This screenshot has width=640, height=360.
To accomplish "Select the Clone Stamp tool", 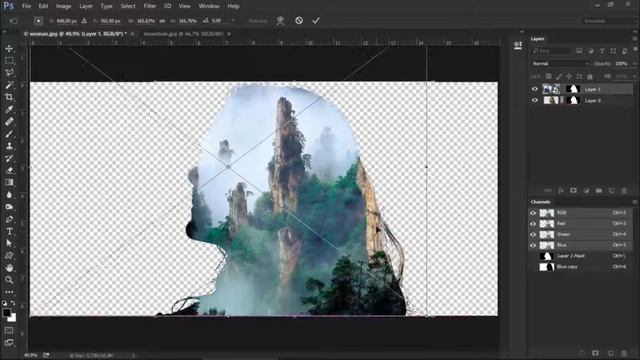I will pos(9,146).
